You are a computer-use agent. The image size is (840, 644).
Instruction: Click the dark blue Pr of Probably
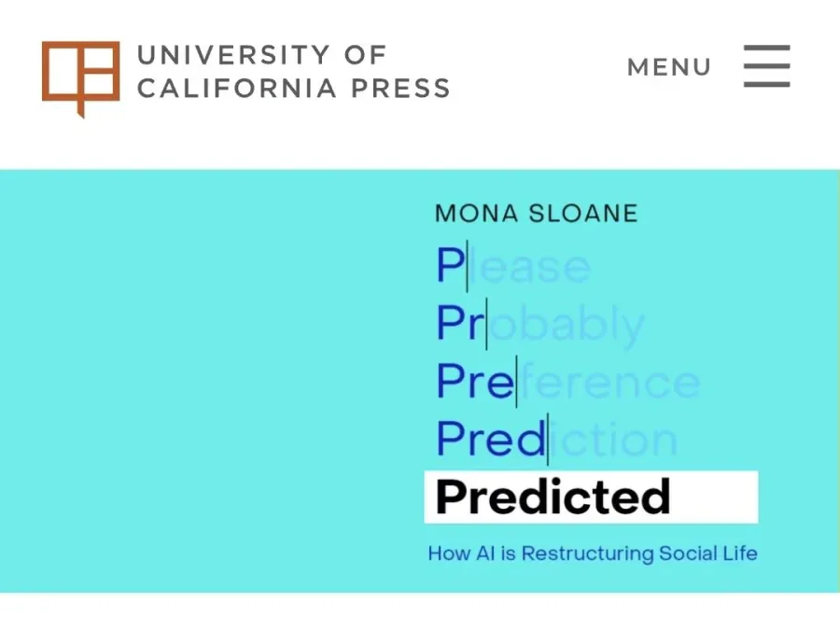(459, 323)
